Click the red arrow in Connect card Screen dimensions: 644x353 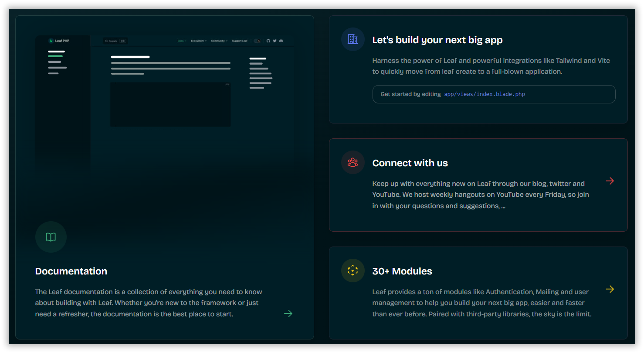click(610, 181)
